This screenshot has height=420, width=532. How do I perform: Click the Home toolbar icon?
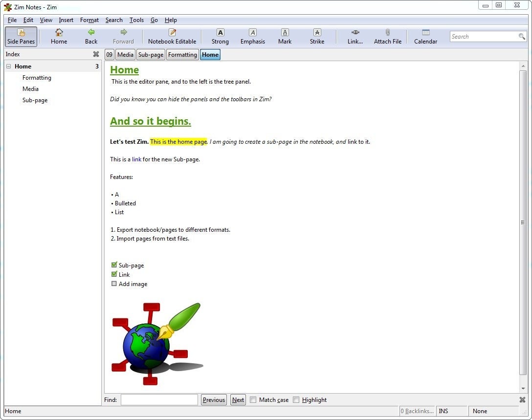(59, 37)
